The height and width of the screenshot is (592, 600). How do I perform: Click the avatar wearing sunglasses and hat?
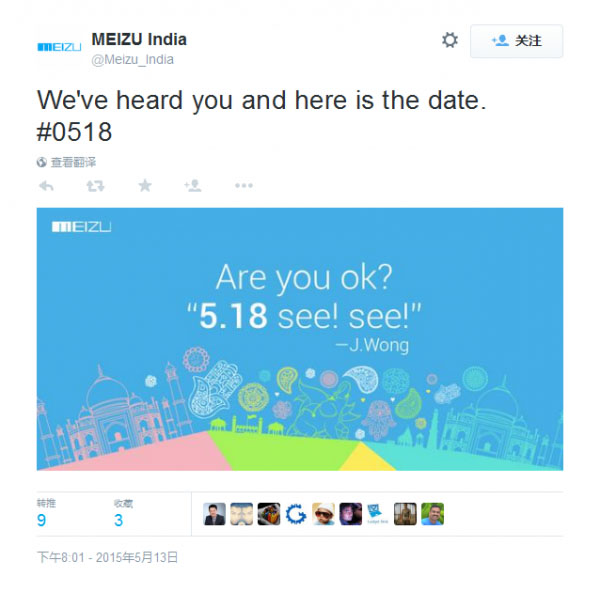[323, 514]
